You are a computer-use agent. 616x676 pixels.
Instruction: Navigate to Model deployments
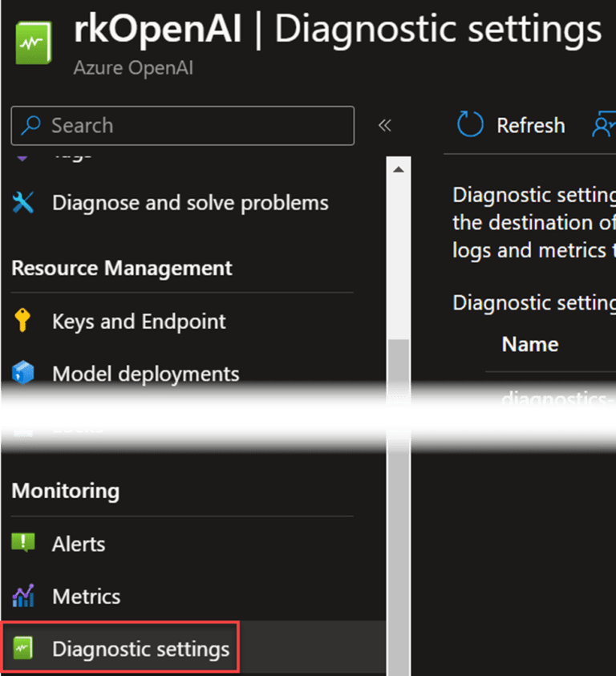[145, 373]
